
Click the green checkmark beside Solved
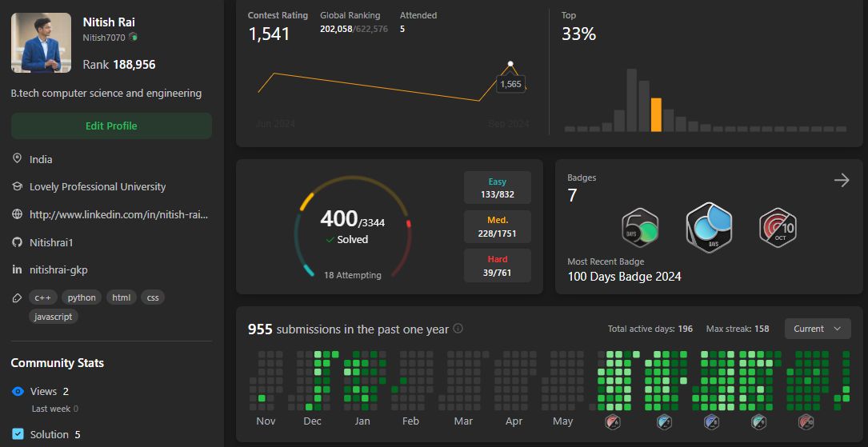click(330, 240)
